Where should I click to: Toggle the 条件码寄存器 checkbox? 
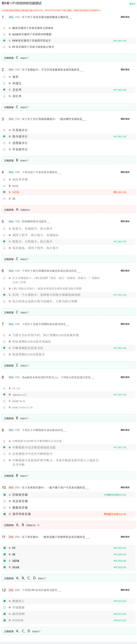(x=5, y=514)
